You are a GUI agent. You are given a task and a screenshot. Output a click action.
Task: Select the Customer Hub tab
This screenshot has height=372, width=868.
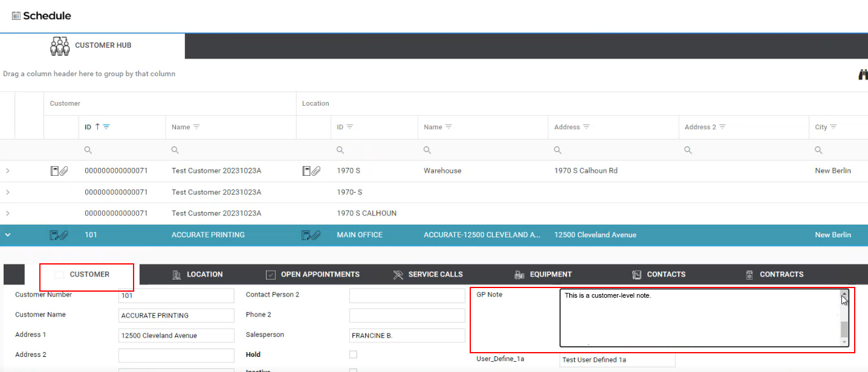point(92,46)
